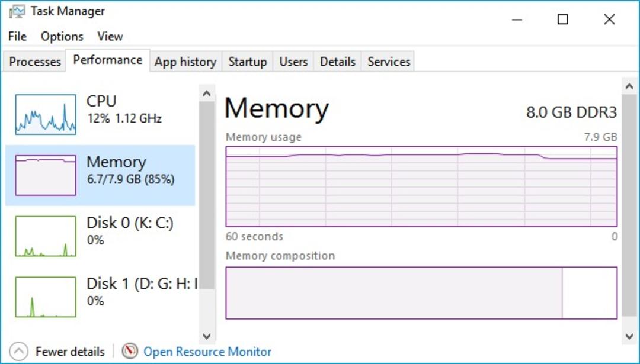Viewport: 640px width, 364px height.
Task: Select the Memory graph thumbnail in sidebar
Action: coord(46,175)
